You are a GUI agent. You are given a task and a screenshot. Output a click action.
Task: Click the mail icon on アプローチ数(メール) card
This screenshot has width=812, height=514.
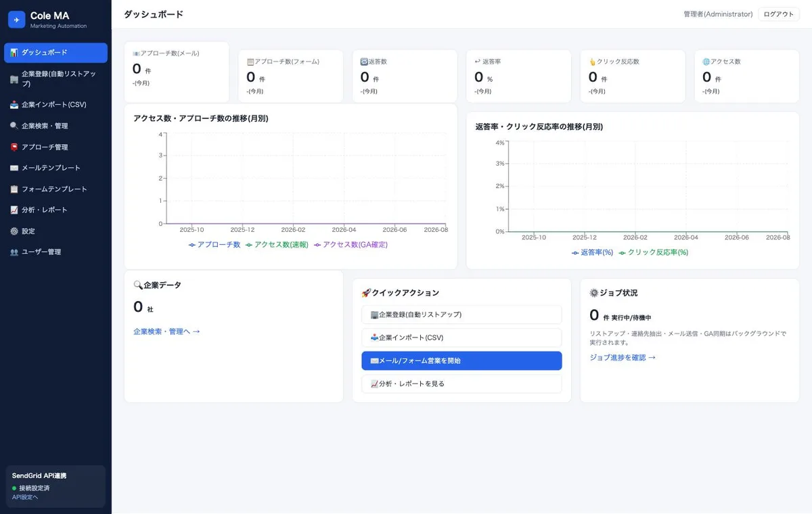tap(136, 53)
